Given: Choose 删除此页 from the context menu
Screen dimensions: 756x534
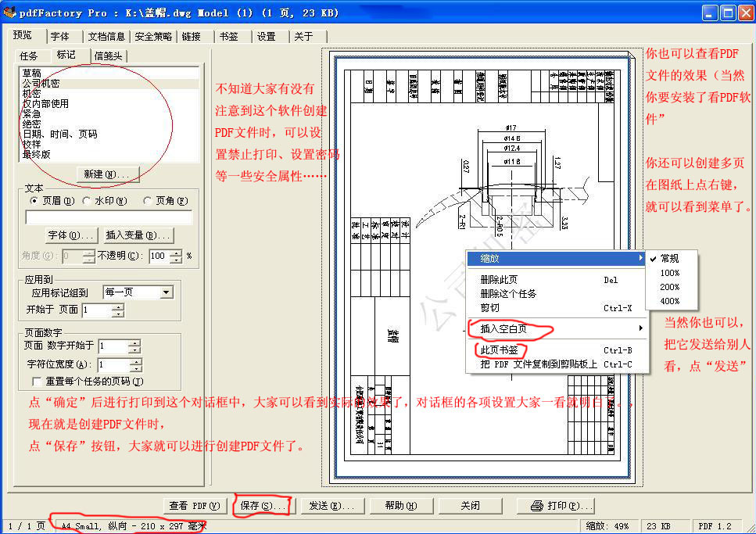Looking at the screenshot, I should [x=556, y=280].
